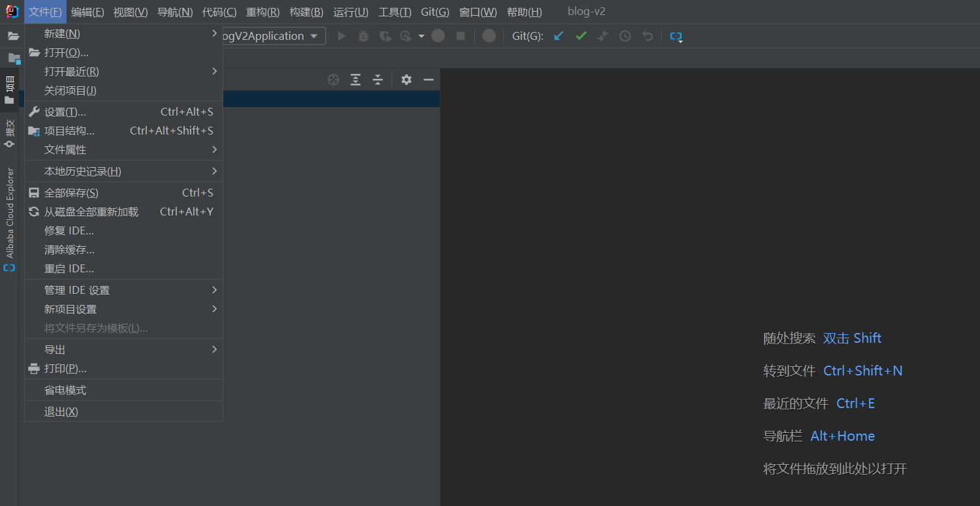Open the 帮助 menu
This screenshot has width=980, height=506.
point(524,11)
